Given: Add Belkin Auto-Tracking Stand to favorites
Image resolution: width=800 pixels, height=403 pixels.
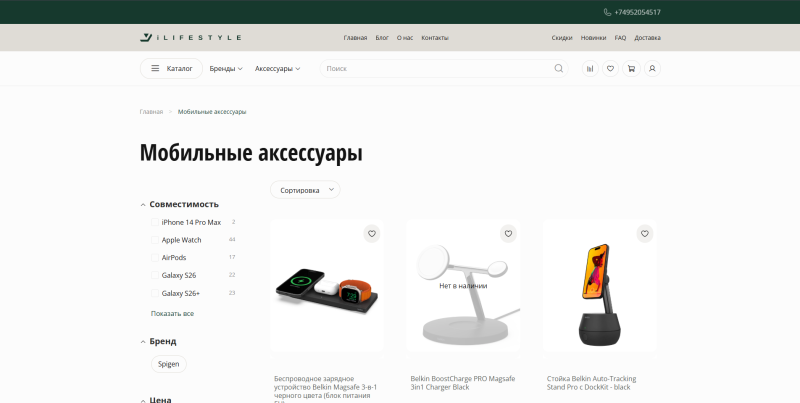Looking at the screenshot, I should point(645,234).
